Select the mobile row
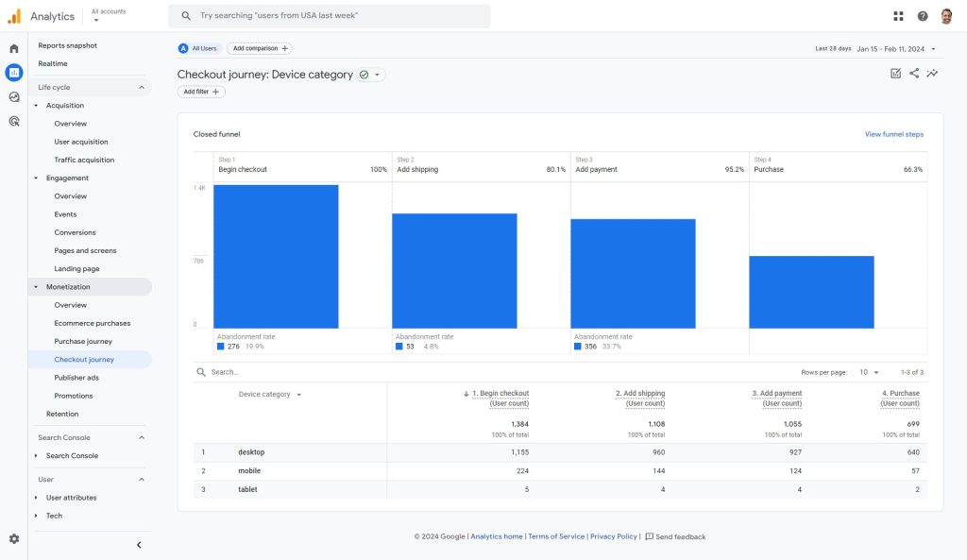Image resolution: width=967 pixels, height=560 pixels. coord(560,470)
